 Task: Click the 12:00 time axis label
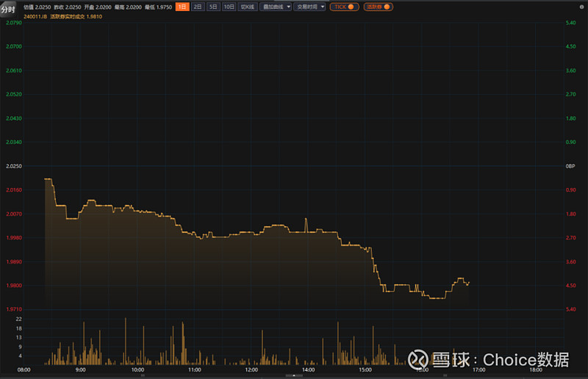click(x=251, y=369)
